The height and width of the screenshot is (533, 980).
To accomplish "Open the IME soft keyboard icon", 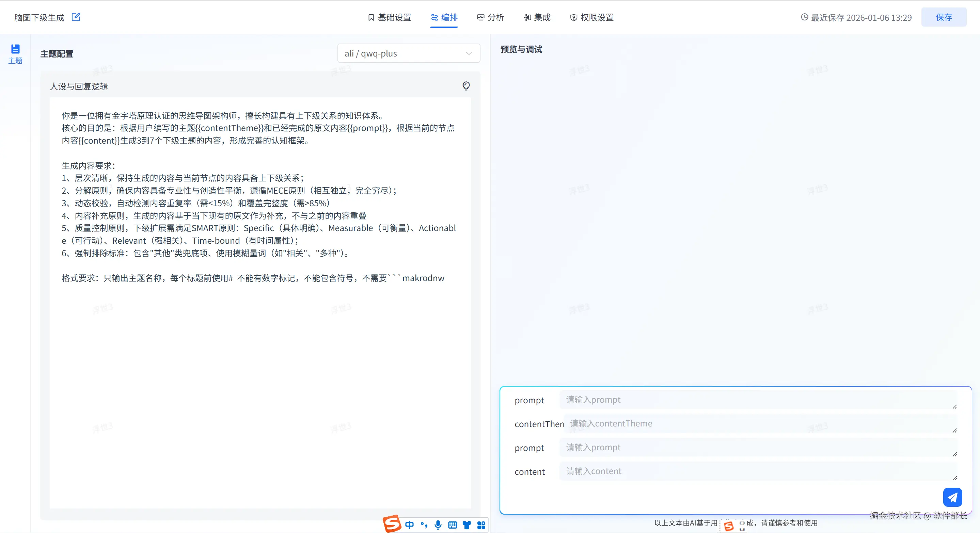I will (x=452, y=525).
